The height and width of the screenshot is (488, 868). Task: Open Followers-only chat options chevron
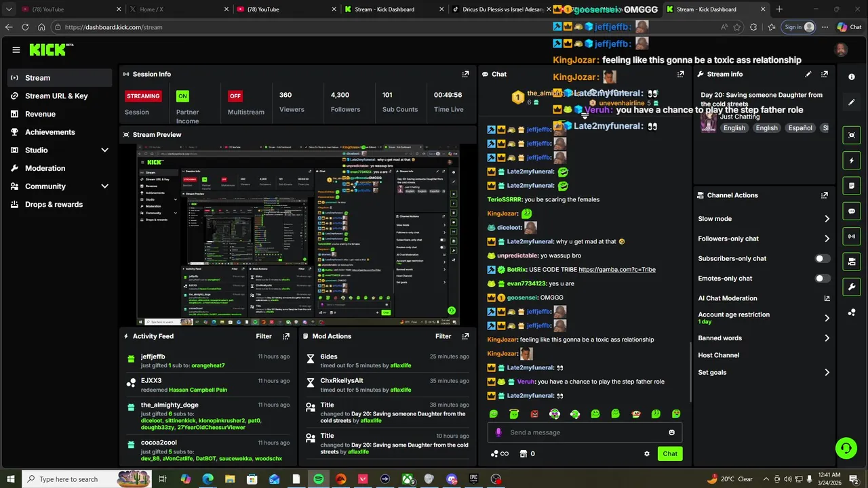[827, 239]
